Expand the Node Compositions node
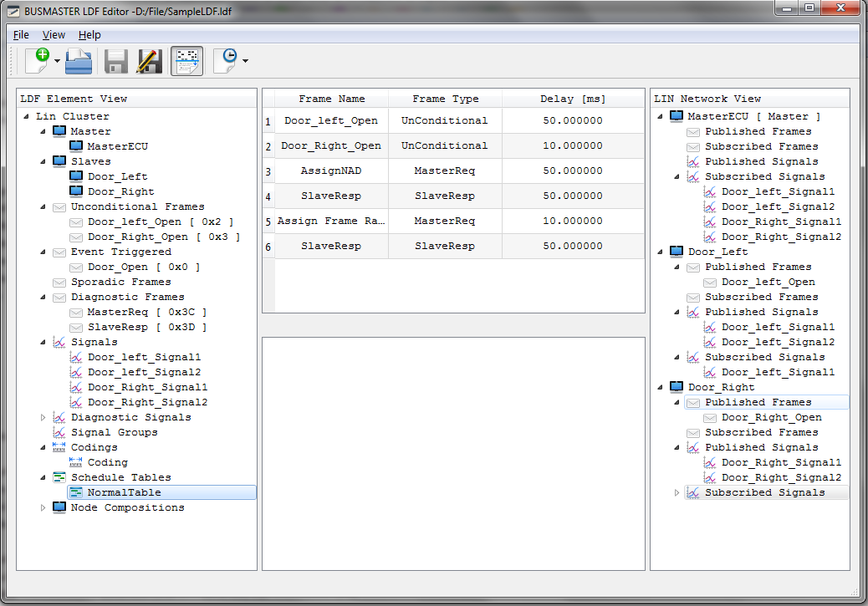Image resolution: width=868 pixels, height=606 pixels. click(43, 507)
